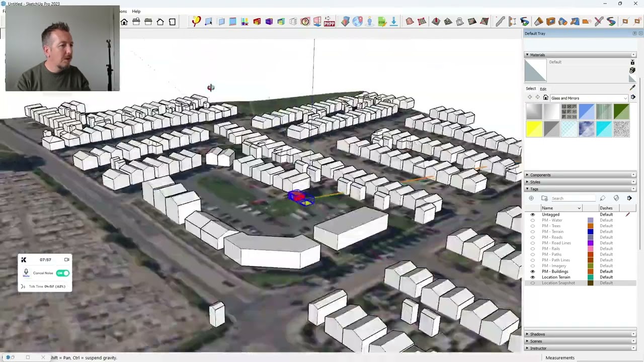The height and width of the screenshot is (362, 644).
Task: Click the blue download arrow toolbar icon
Action: click(x=393, y=22)
